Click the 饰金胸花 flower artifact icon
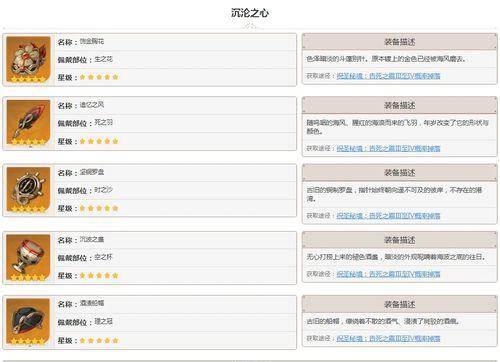Viewport: 500px width, 362px height. tap(28, 59)
